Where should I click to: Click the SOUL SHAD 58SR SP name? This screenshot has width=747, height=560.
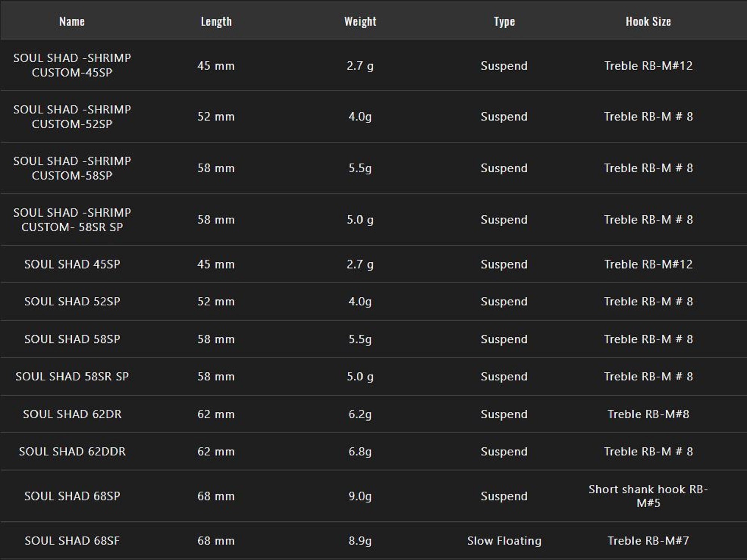[x=72, y=376]
